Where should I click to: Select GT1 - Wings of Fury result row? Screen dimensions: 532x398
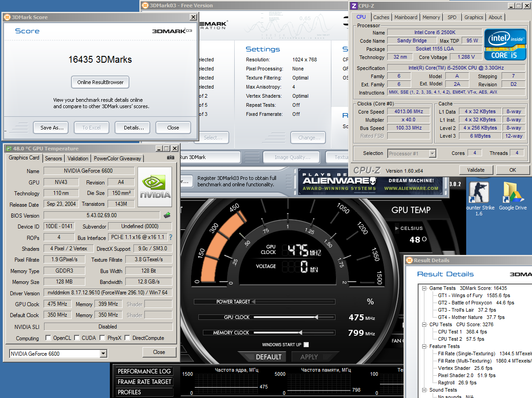point(474,295)
